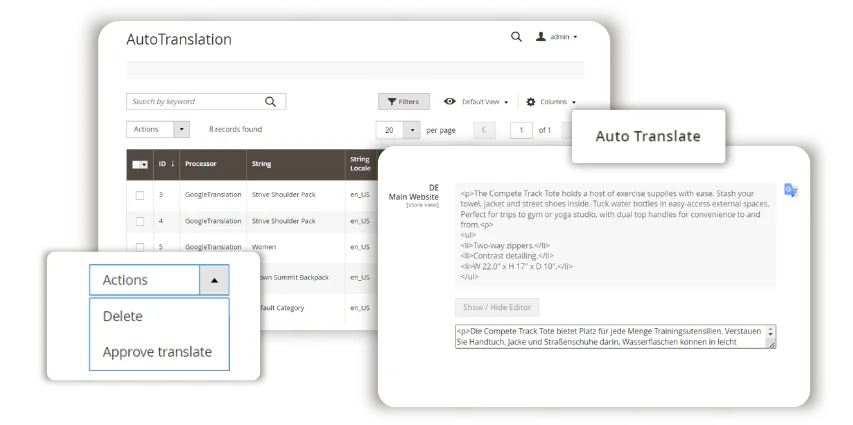
Task: Click the Summit Backpack string cell
Action: point(294,278)
